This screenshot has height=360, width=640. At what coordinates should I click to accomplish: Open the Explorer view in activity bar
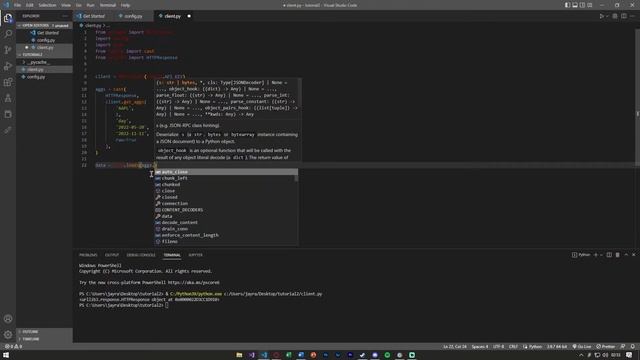tap(8, 18)
